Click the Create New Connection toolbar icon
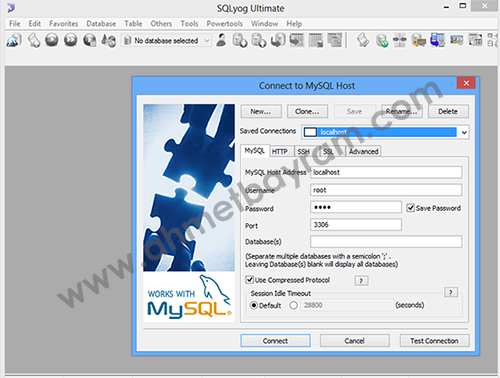 (14, 41)
